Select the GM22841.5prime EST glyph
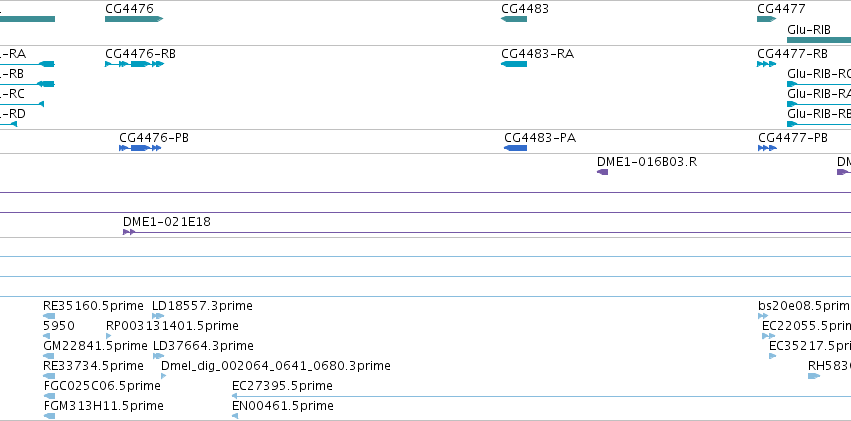 coord(49,356)
